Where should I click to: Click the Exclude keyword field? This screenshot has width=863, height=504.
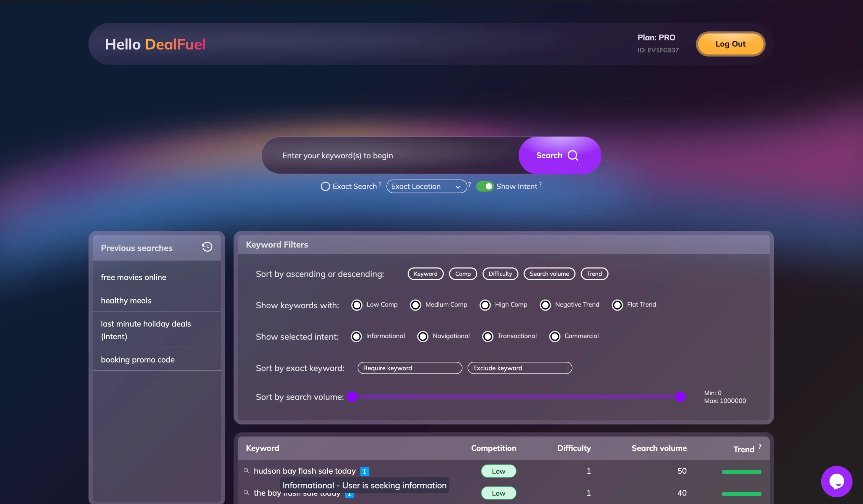coord(519,368)
